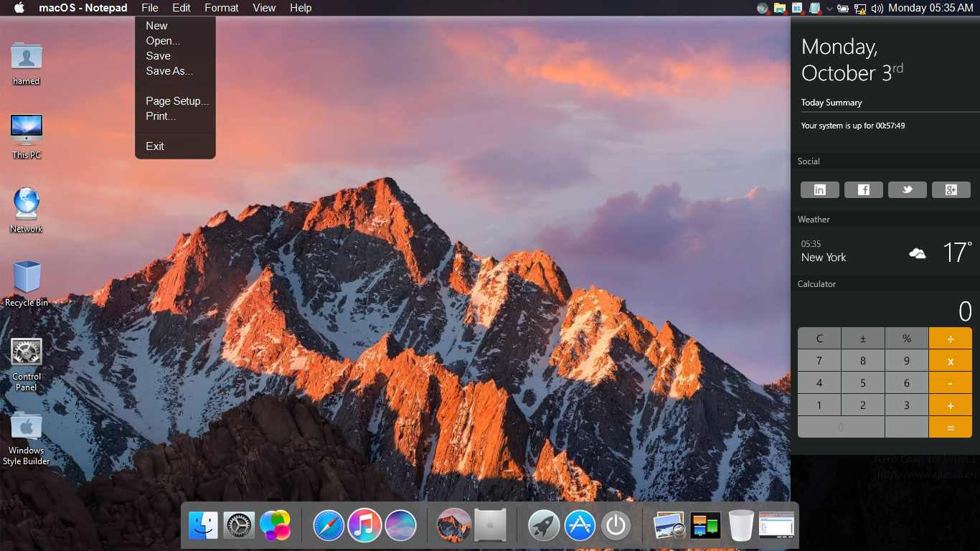
Task: Open the View menu
Action: [263, 8]
